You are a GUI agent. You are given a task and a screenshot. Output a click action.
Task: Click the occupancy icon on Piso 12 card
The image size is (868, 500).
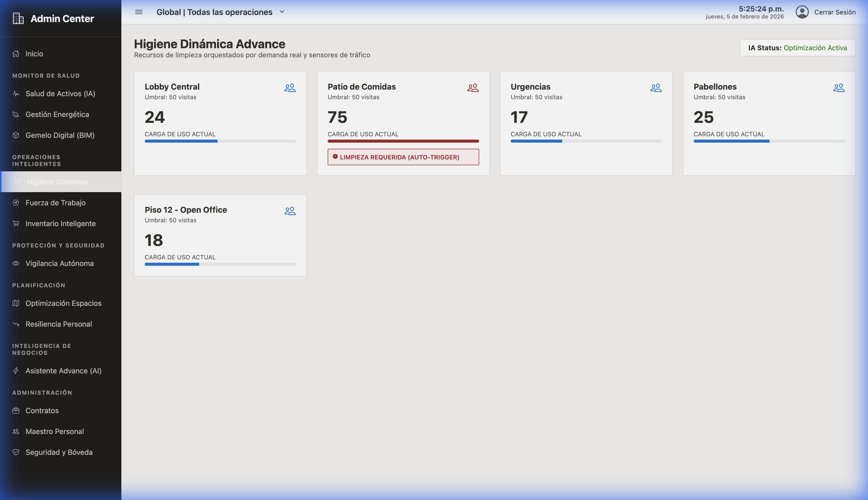pyautogui.click(x=290, y=210)
